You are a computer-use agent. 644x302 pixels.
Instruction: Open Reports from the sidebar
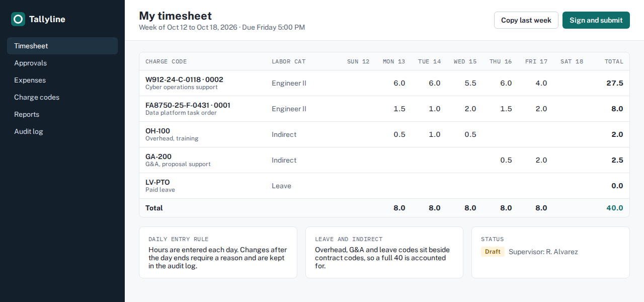pos(62,114)
